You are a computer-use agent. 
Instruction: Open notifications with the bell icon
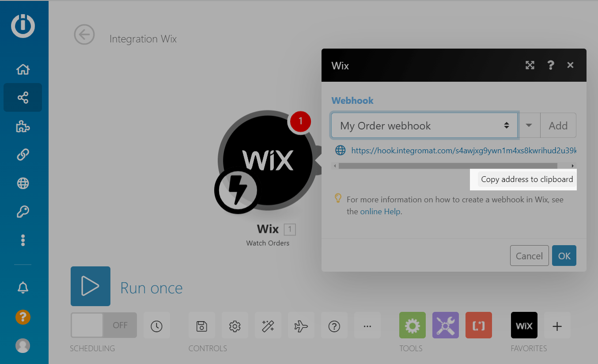tap(23, 288)
